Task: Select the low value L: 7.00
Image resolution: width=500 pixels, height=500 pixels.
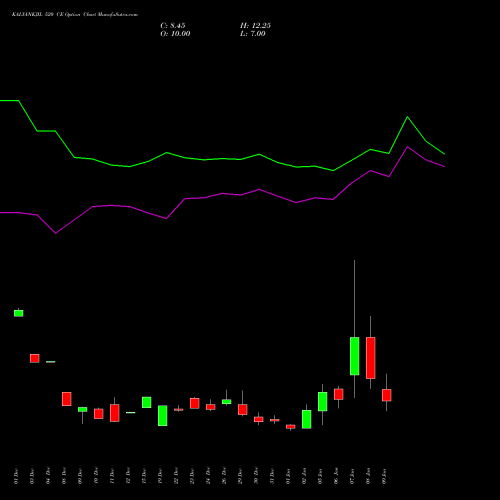Action: [253, 34]
